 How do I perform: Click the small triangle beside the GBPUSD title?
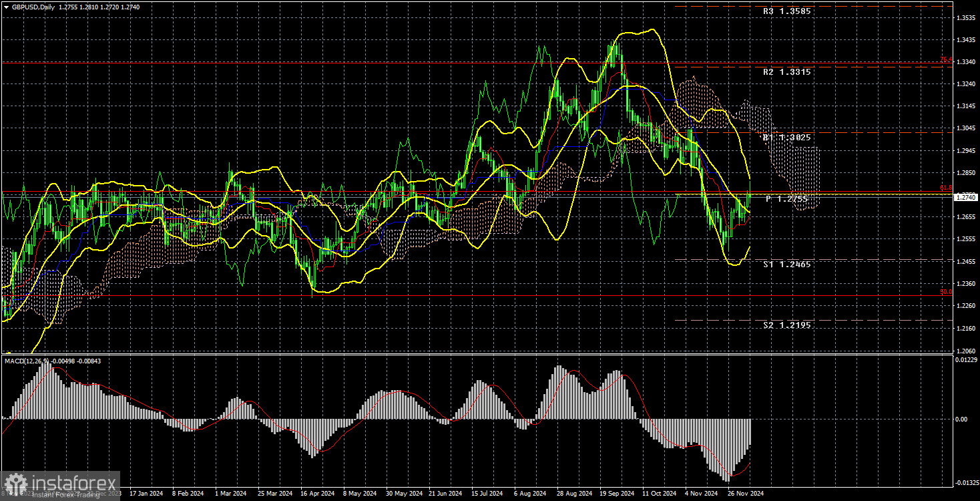[6, 7]
